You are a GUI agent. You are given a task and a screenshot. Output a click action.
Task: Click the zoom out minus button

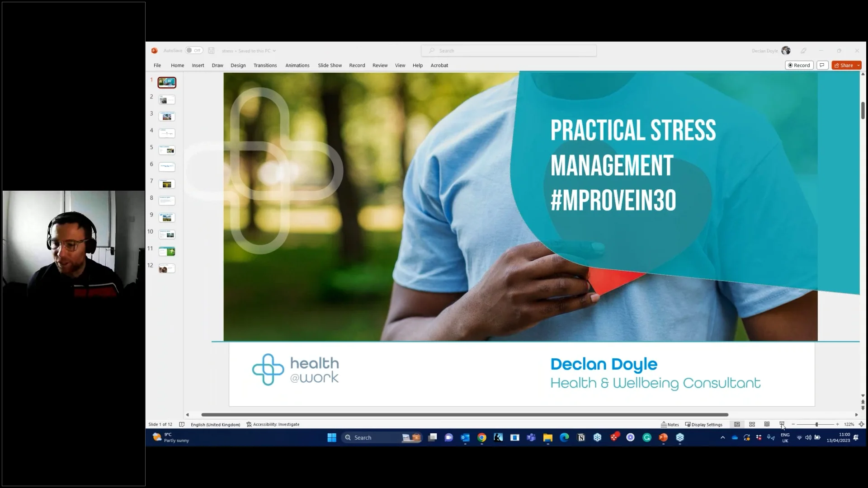(793, 424)
